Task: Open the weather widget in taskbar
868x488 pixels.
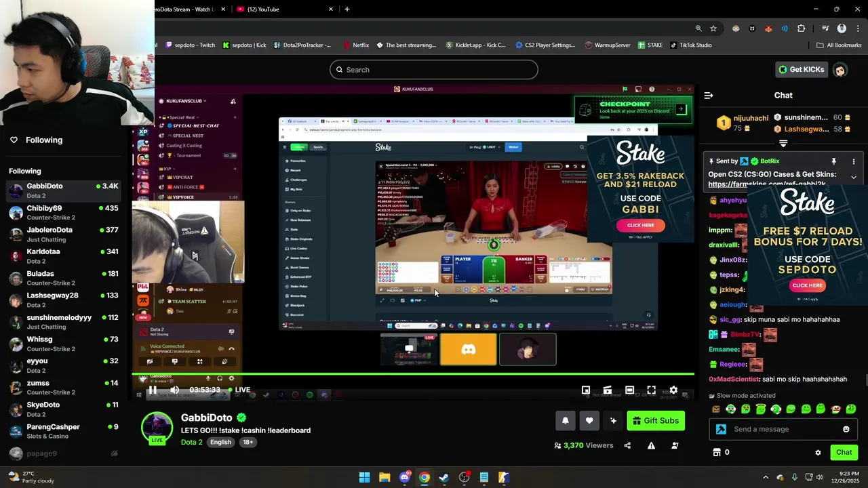Action: click(x=31, y=477)
